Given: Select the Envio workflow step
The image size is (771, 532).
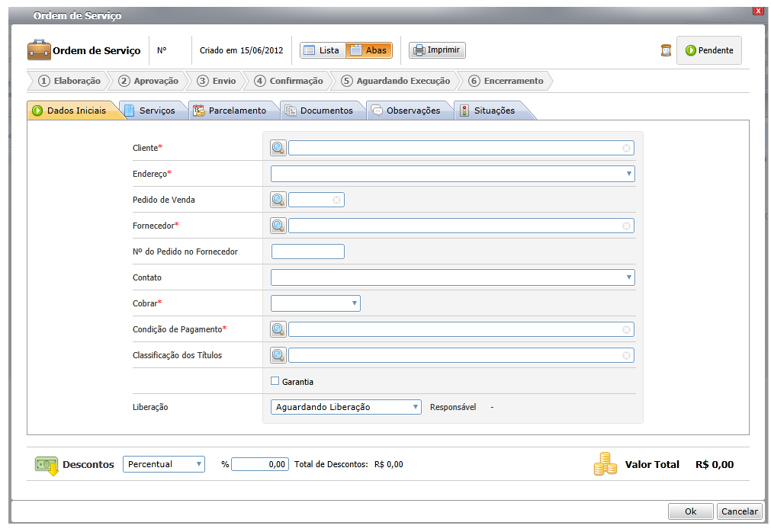Looking at the screenshot, I should [x=217, y=81].
